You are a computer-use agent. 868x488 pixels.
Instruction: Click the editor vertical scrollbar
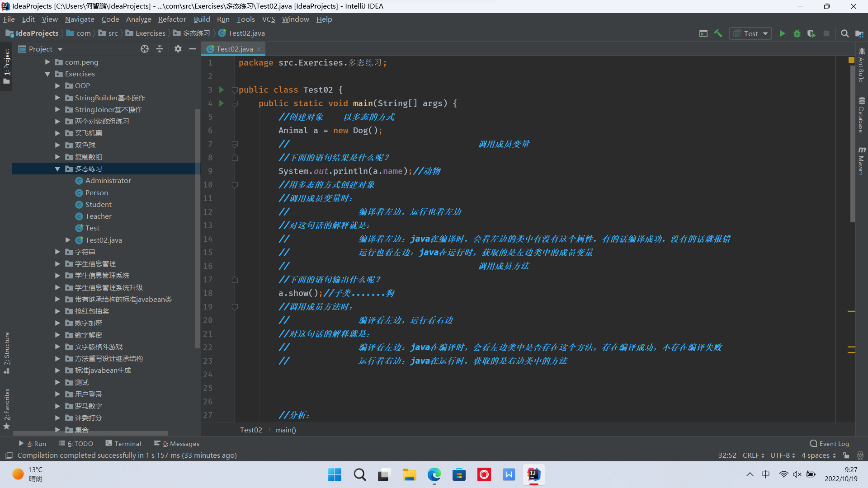tap(853, 145)
